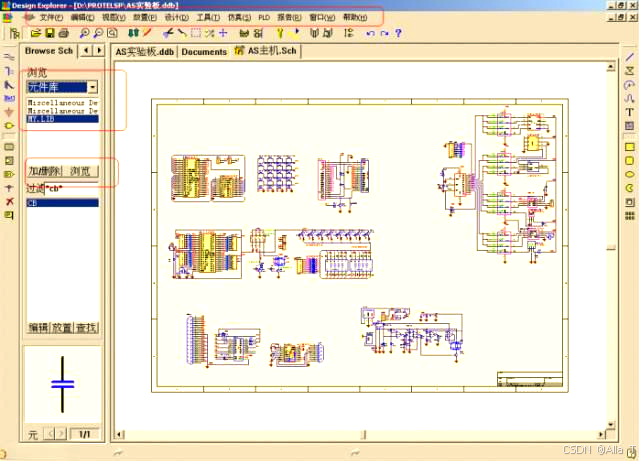The height and width of the screenshot is (461, 640).
Task: Select the elliptical arc drawing tool
Action: coord(629,85)
